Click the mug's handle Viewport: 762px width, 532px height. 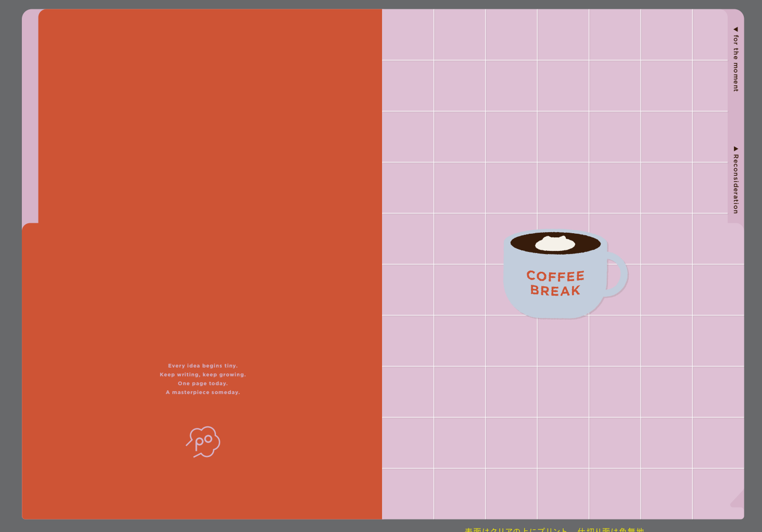(619, 275)
